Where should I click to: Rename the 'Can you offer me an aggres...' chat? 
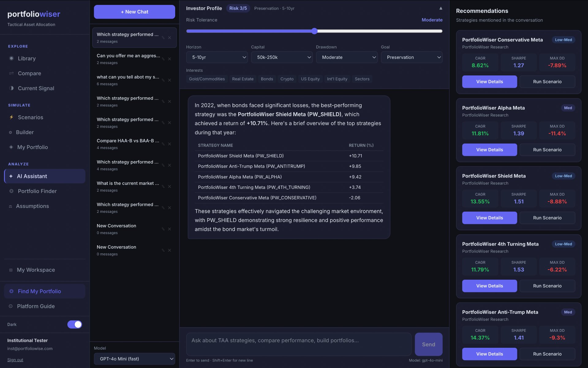(163, 59)
